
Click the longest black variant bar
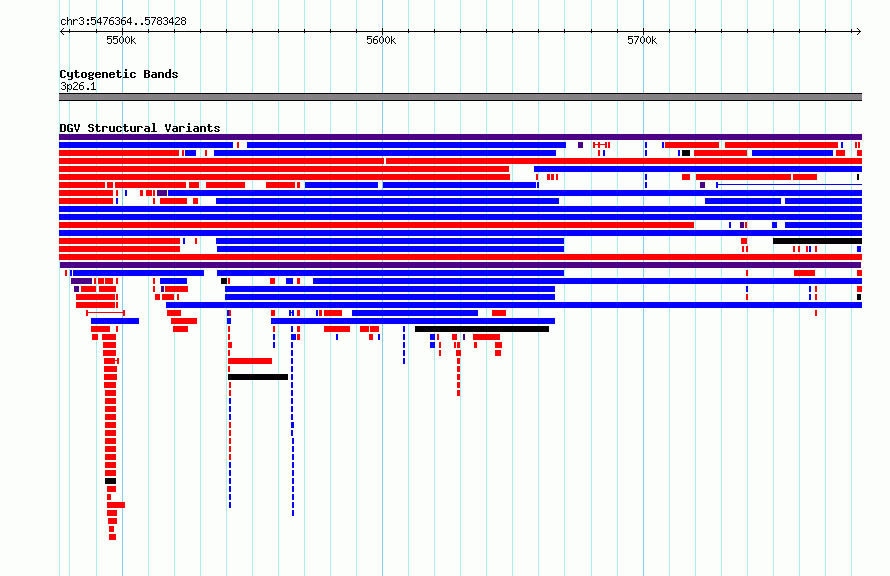482,329
